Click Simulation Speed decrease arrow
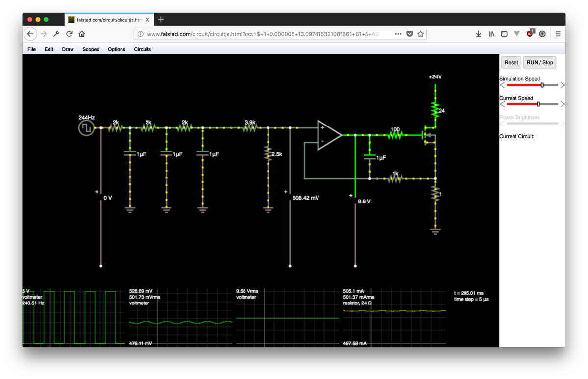 (x=502, y=85)
